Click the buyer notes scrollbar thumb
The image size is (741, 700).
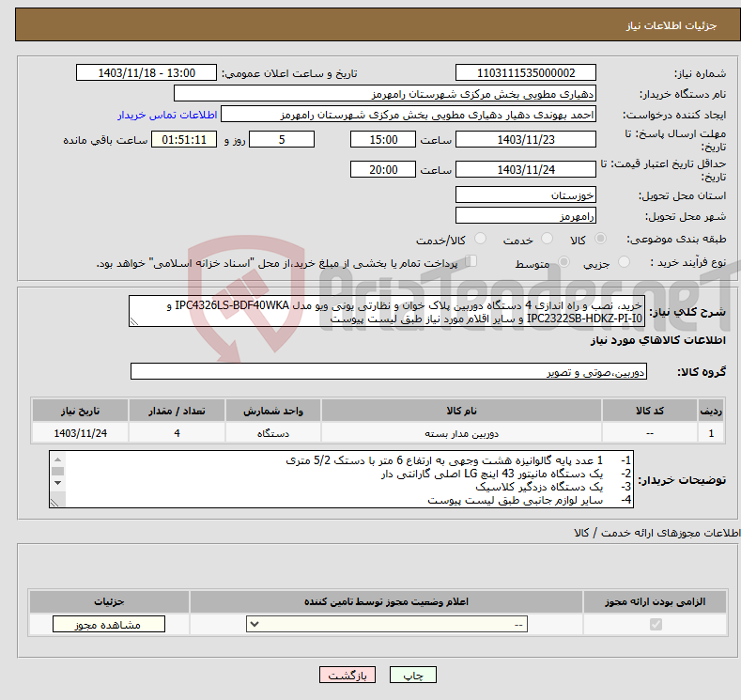click(x=57, y=472)
